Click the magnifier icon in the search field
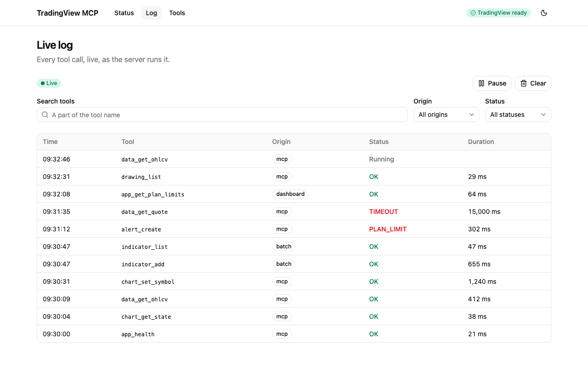588x368 pixels. (x=45, y=115)
